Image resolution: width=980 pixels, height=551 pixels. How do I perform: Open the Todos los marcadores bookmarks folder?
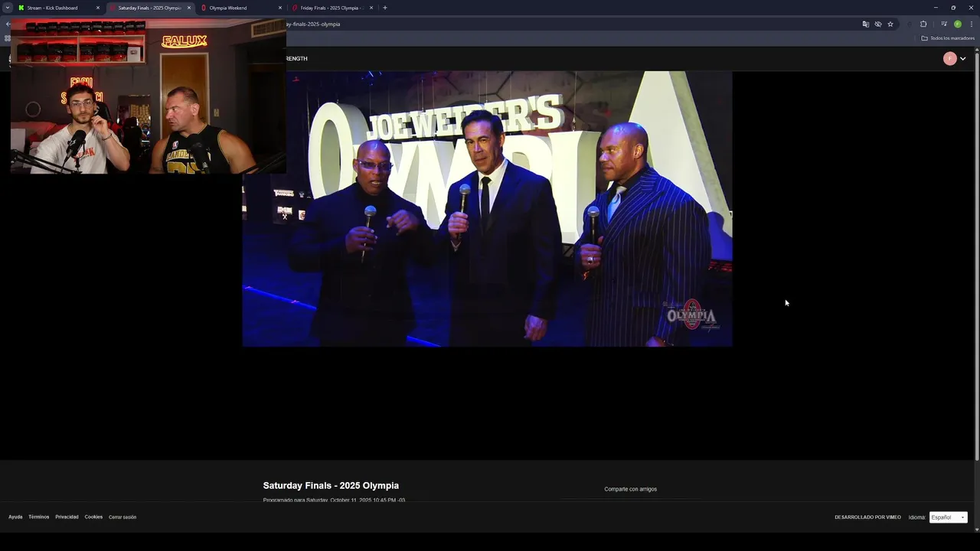click(x=948, y=38)
